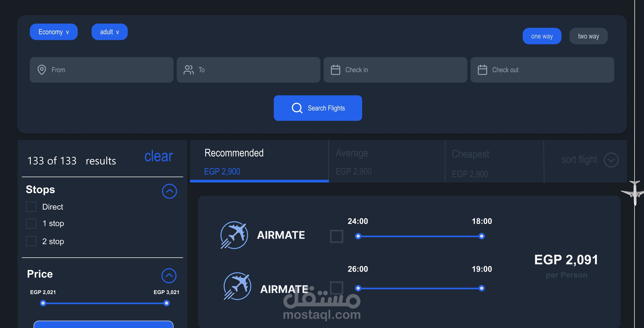Click the first AIRMATE airline logo
Viewport: 644px width, 328px height.
234,235
